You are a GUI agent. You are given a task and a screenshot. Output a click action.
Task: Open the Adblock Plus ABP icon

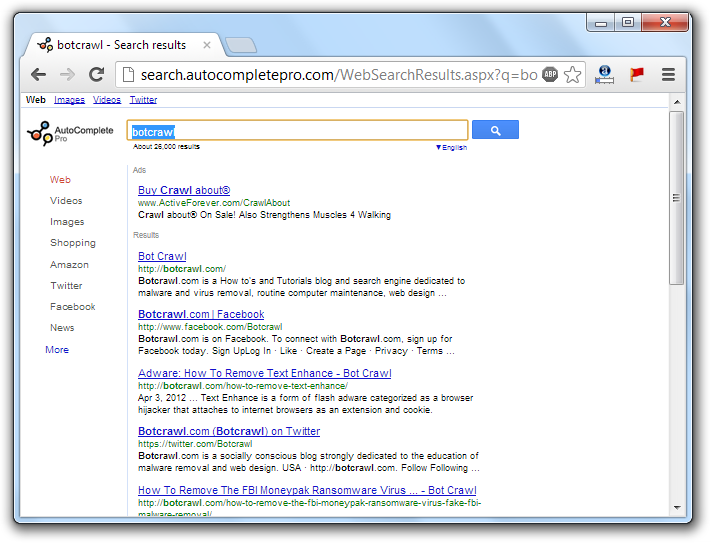click(x=550, y=74)
